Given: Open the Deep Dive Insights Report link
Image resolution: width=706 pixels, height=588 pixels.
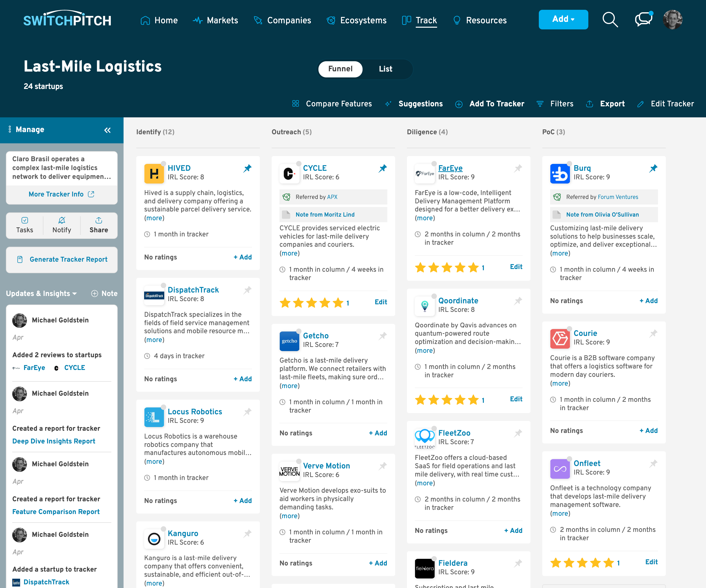Looking at the screenshot, I should click(54, 441).
